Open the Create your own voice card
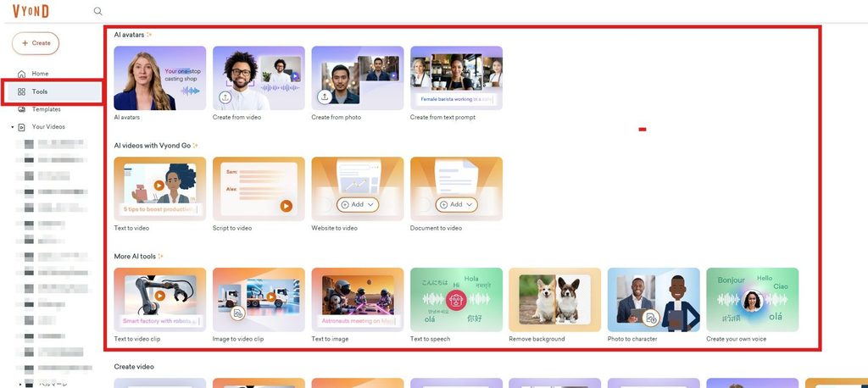This screenshot has height=388, width=868. click(753, 299)
